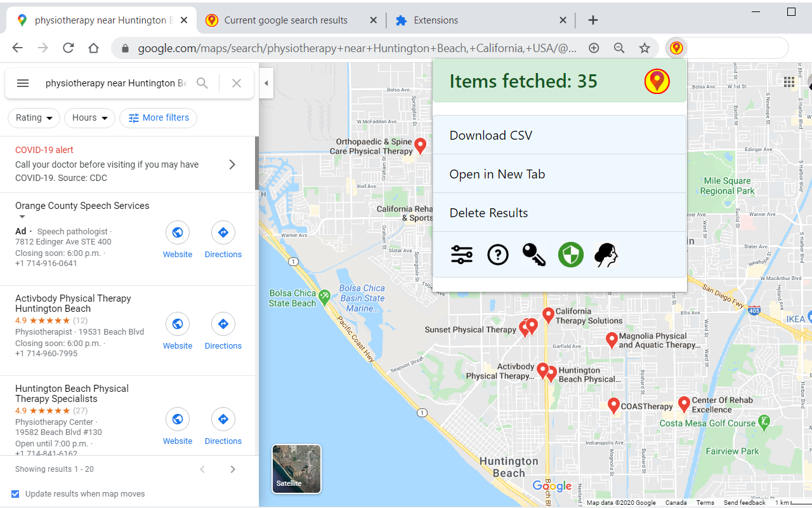Go forward one page
This screenshot has height=508, width=812.
(43, 48)
